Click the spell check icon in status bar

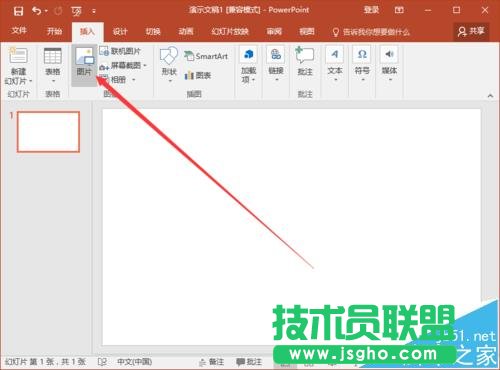coord(102,362)
